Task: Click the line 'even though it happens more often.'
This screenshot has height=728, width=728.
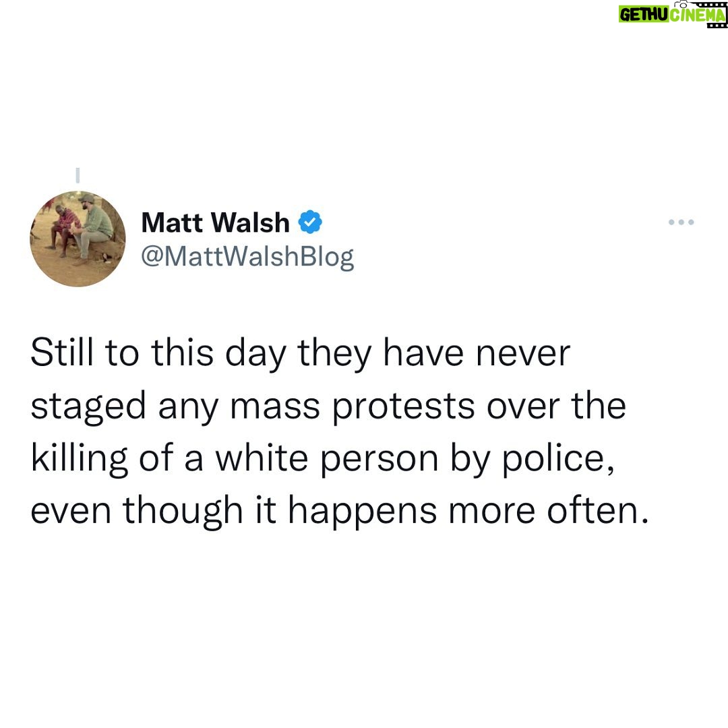Action: click(340, 512)
